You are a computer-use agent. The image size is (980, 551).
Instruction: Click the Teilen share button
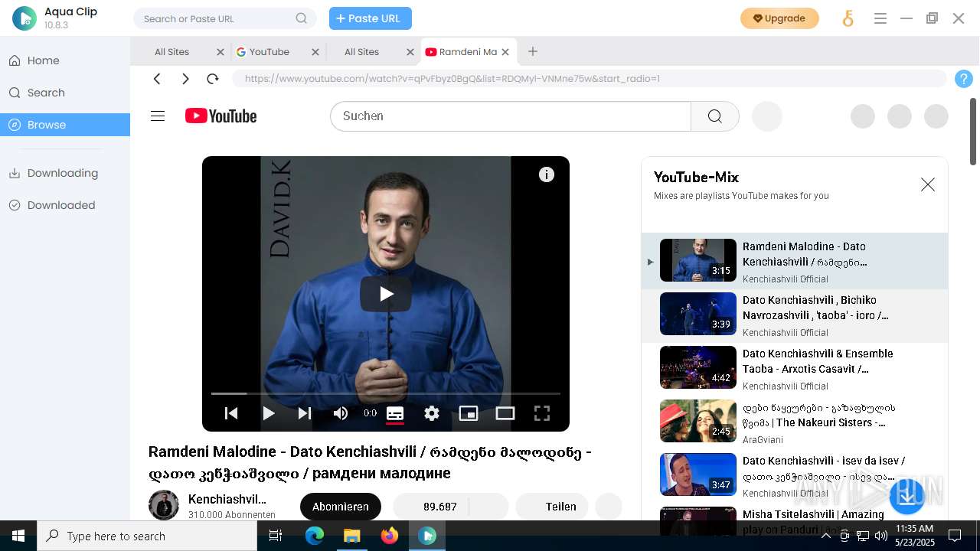[x=552, y=507]
